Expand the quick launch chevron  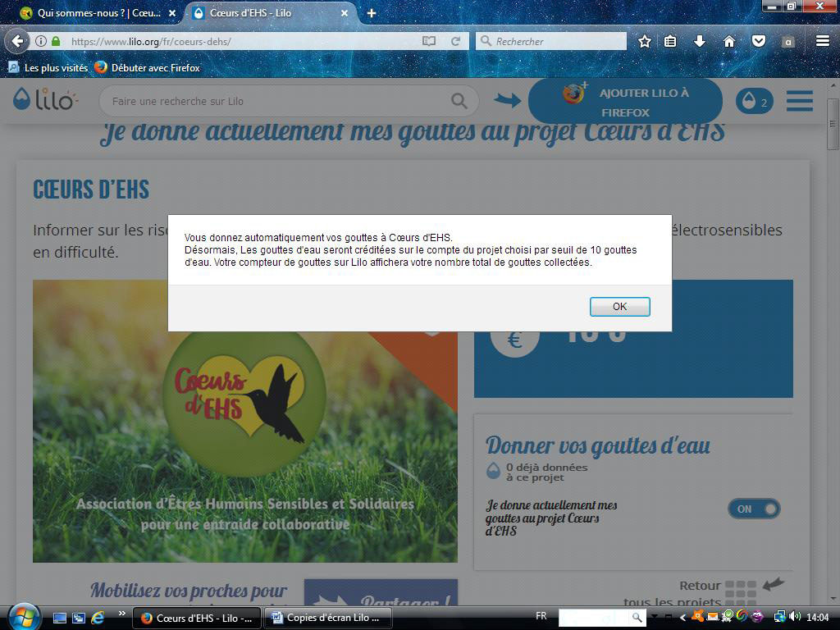coord(121,614)
